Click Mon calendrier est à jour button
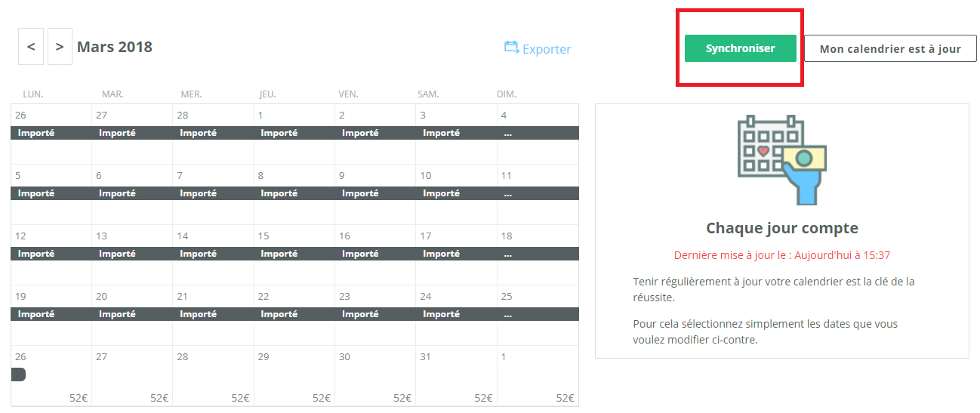 pos(890,49)
